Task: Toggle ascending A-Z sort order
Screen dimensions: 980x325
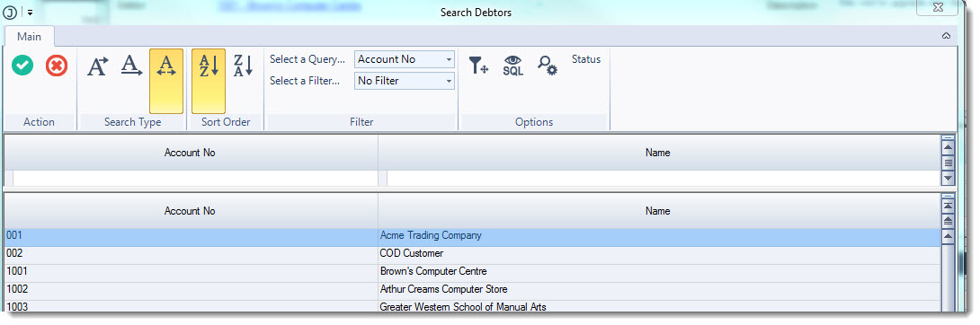Action: coord(208,81)
